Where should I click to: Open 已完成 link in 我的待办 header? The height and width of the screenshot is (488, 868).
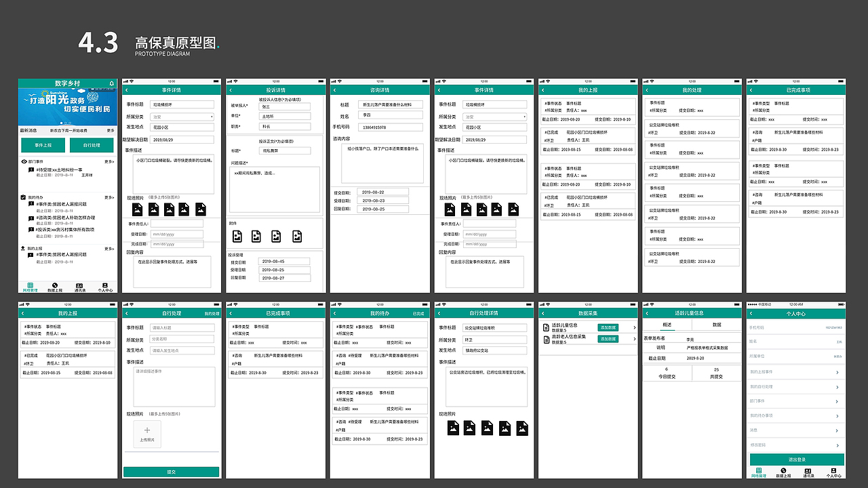(418, 314)
